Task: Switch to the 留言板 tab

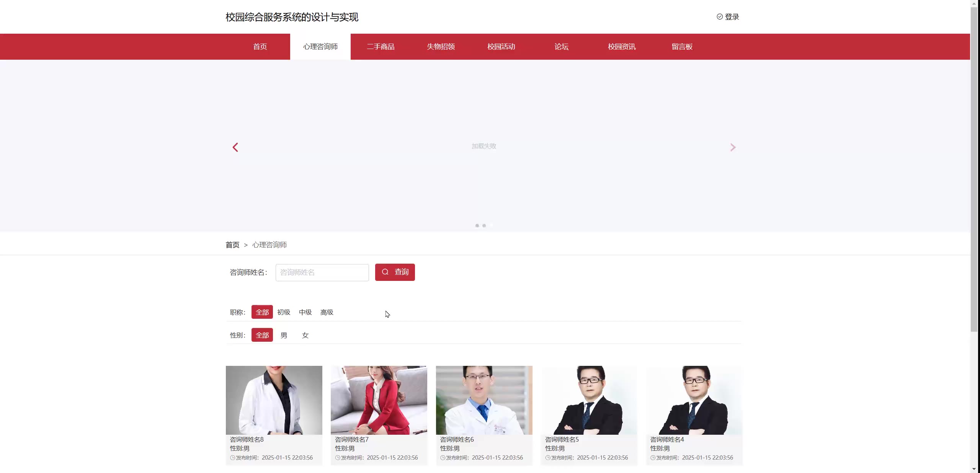Action: coord(682,47)
